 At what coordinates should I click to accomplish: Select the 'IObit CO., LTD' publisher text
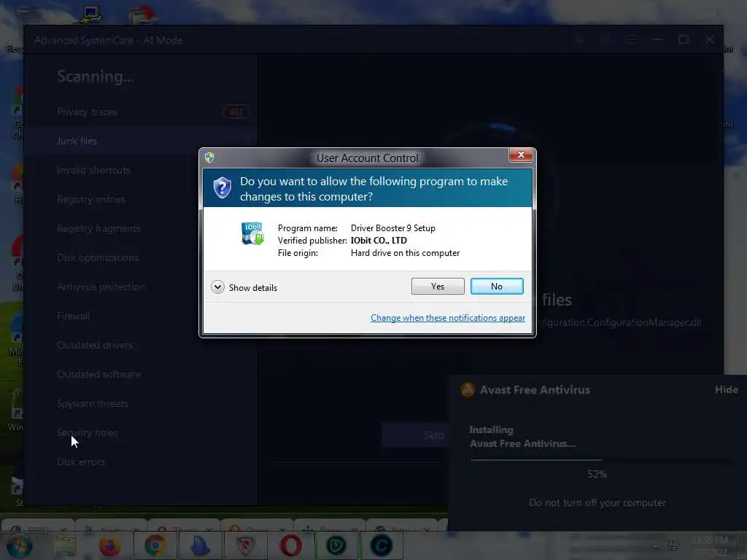[x=379, y=241]
